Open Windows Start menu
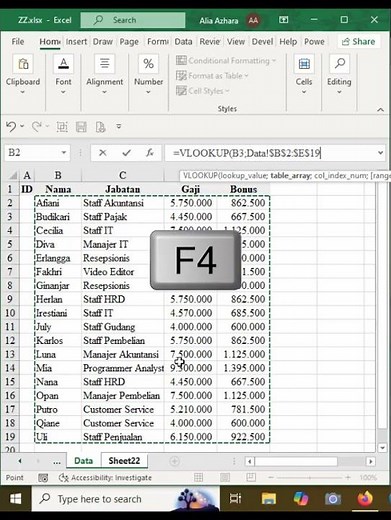This screenshot has height=520, width=391. point(15,499)
